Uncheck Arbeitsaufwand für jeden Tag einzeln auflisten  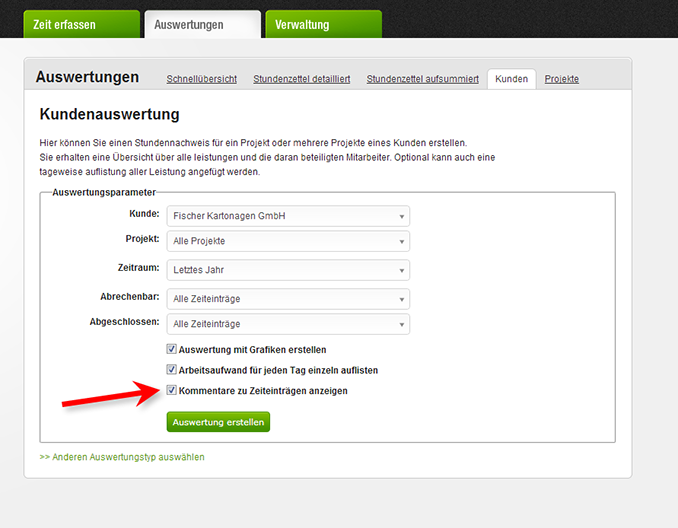[x=172, y=370]
